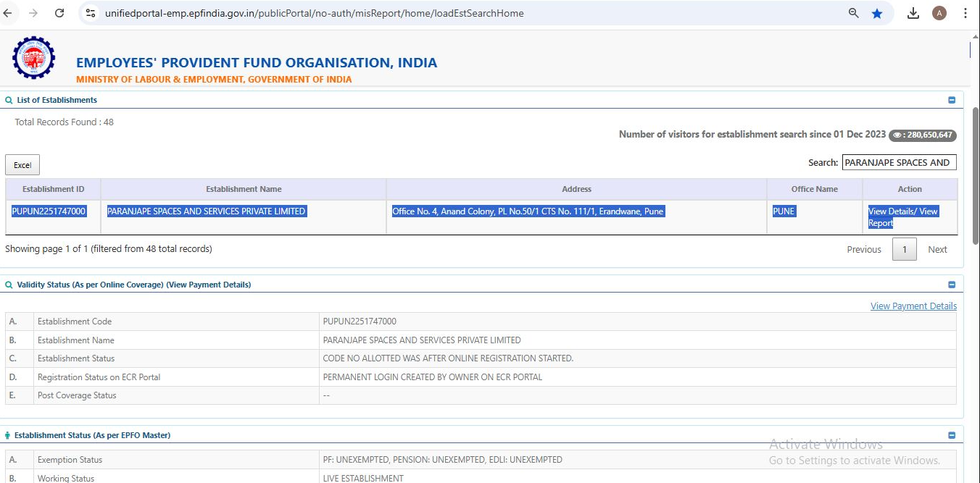Sort by Establishment Name column header

(x=244, y=189)
